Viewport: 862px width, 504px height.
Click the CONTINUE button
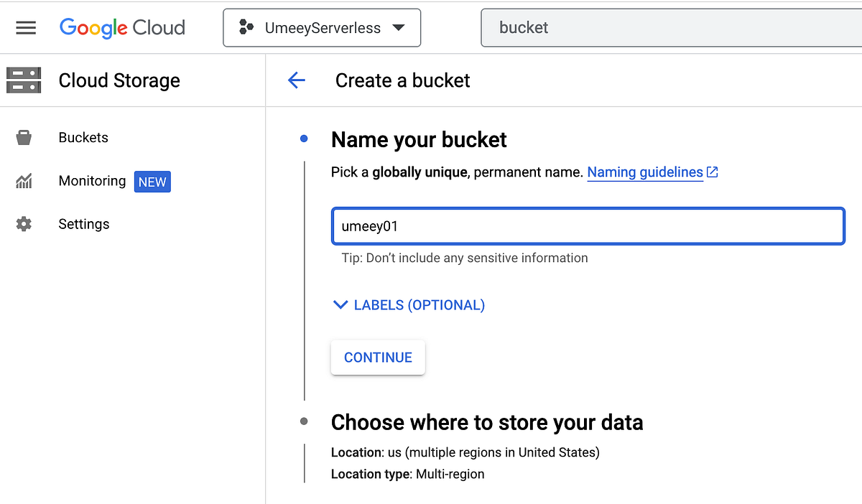click(378, 357)
